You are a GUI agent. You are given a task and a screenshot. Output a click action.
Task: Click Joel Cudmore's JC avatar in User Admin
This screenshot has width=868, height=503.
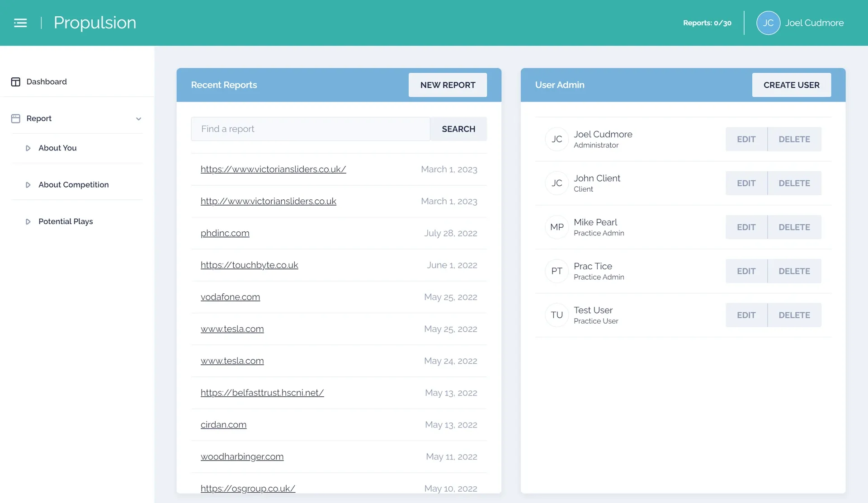click(x=557, y=139)
